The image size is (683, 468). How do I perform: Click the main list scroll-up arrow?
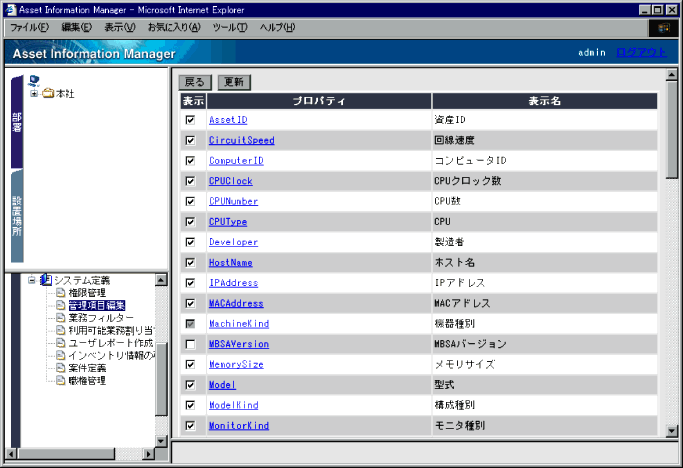(672, 75)
